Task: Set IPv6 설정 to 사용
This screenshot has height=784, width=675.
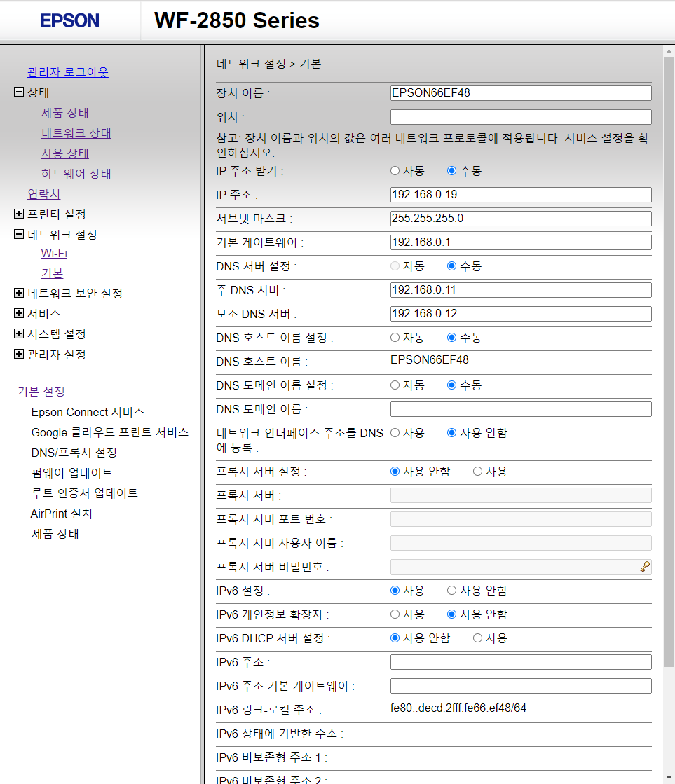Action: click(395, 591)
